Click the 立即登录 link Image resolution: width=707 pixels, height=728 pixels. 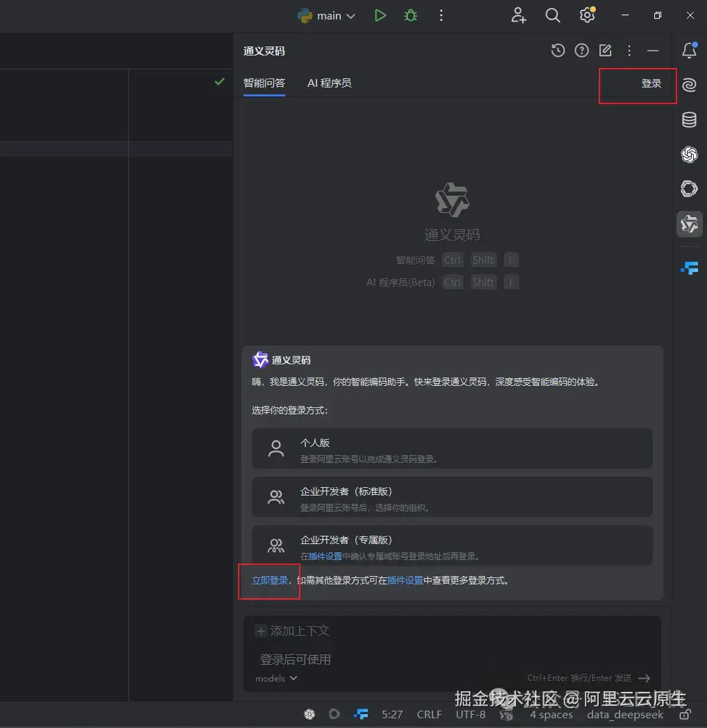coord(269,580)
